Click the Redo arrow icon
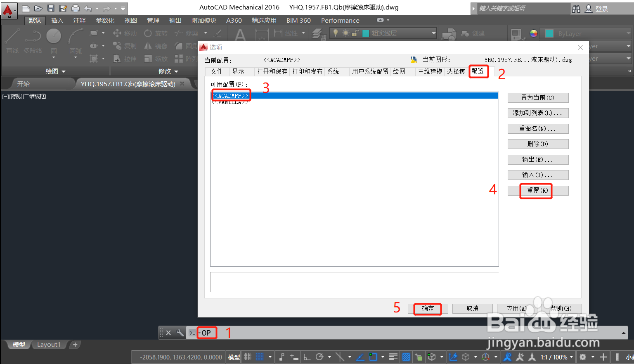The width and height of the screenshot is (634, 364). 106,8
